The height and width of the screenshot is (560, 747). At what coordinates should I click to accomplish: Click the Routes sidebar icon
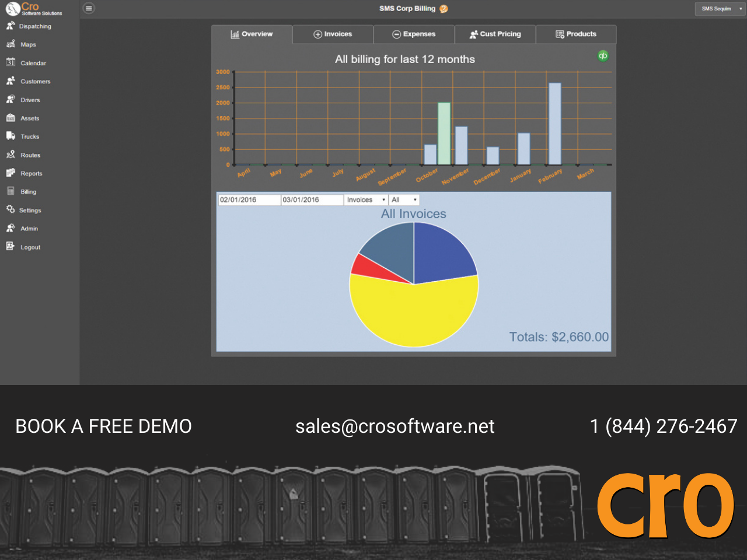click(11, 155)
